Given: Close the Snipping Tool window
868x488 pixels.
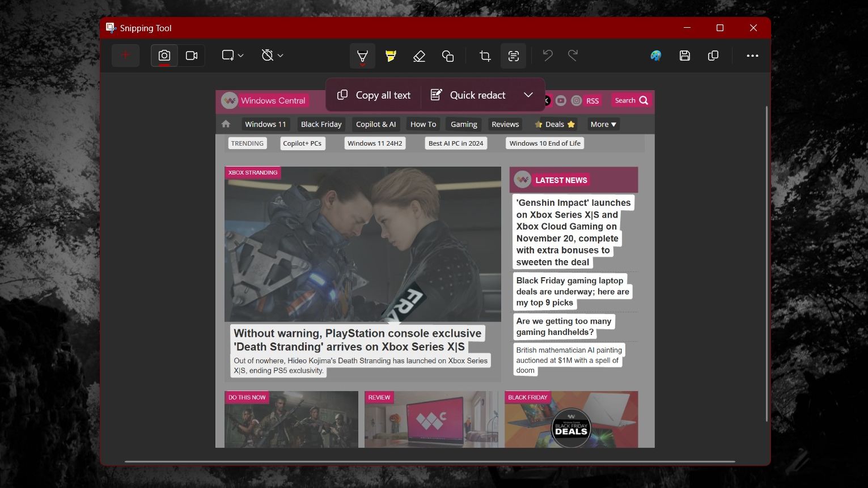Looking at the screenshot, I should coord(753,28).
